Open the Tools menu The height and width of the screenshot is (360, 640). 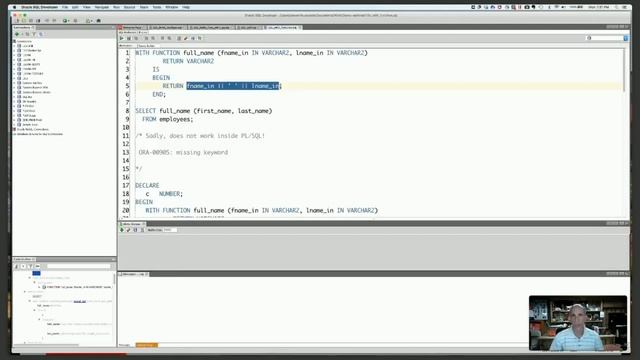click(157, 7)
